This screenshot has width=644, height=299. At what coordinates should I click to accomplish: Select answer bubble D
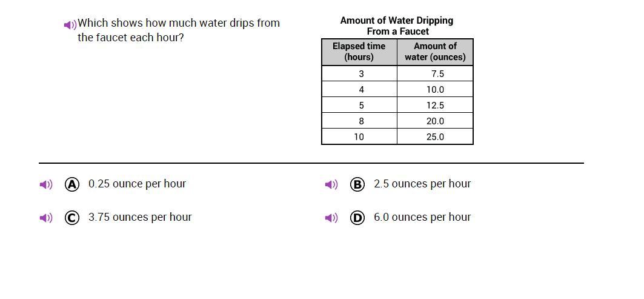pos(357,218)
